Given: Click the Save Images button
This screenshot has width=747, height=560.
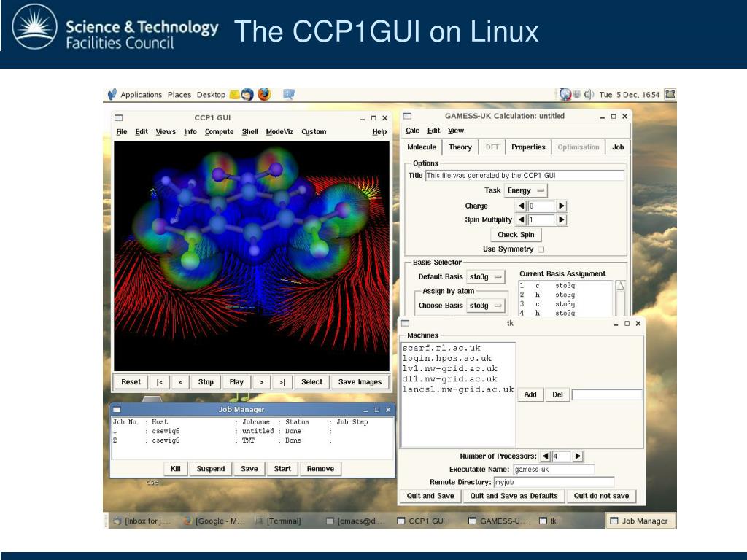Looking at the screenshot, I should click(x=360, y=382).
